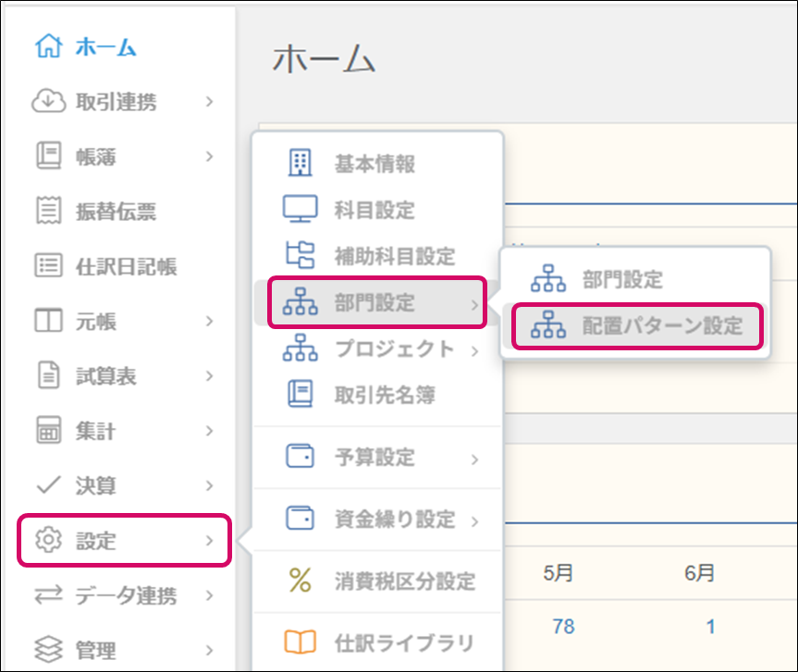Click the monitor icon beside 科目設定

300,210
